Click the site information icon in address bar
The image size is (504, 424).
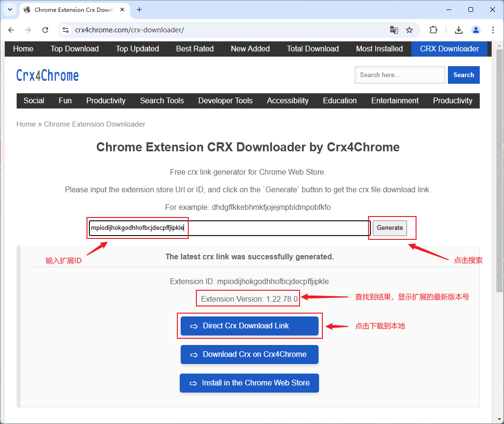click(66, 30)
